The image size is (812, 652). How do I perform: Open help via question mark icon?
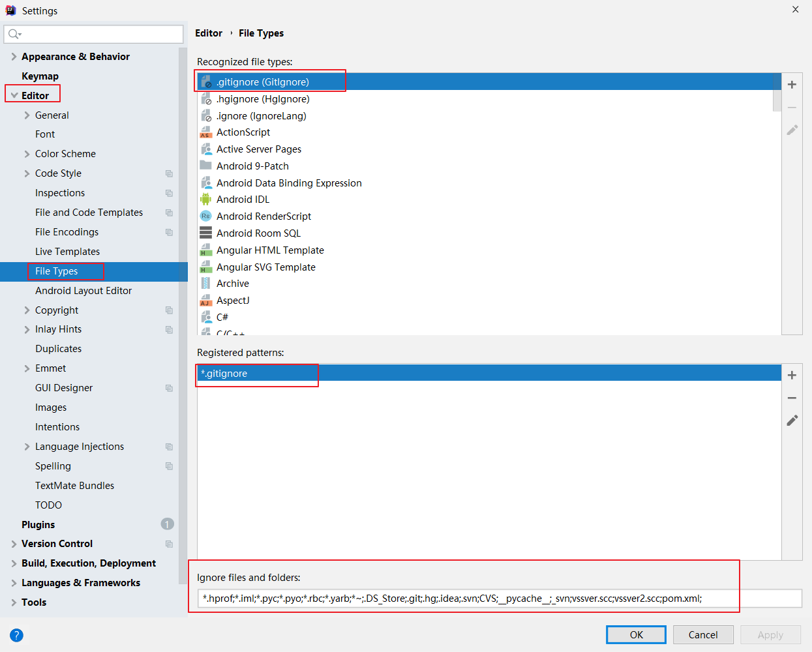[x=16, y=635]
